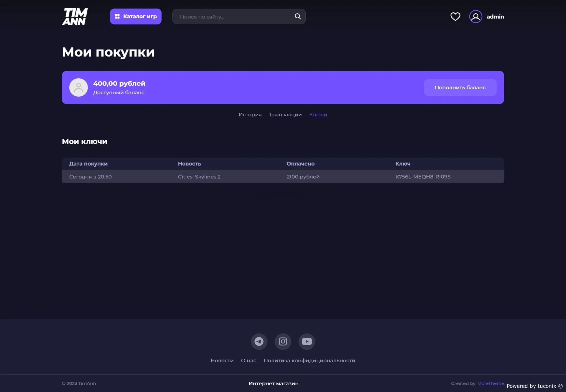
Task: Click the TimAnn logo
Action: point(75,16)
